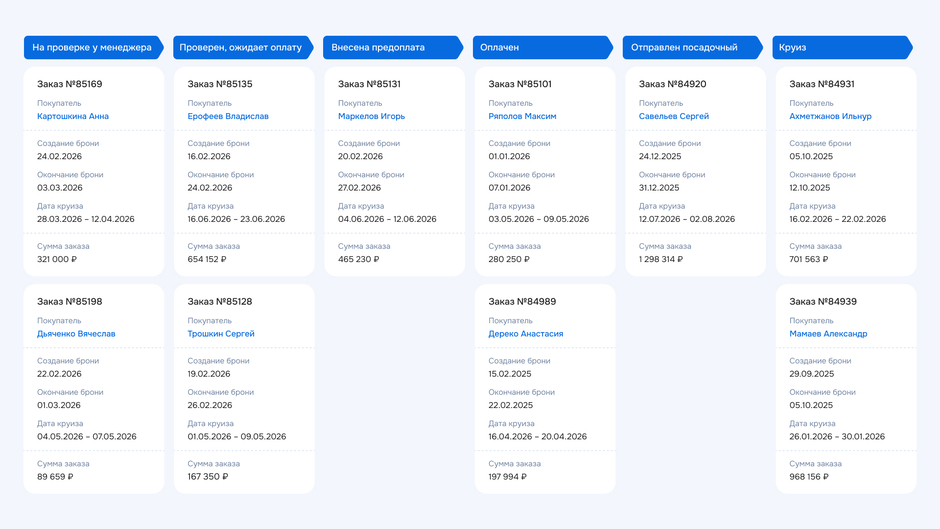Open order title Заказ №84989
Image resolution: width=940 pixels, height=529 pixels.
522,302
